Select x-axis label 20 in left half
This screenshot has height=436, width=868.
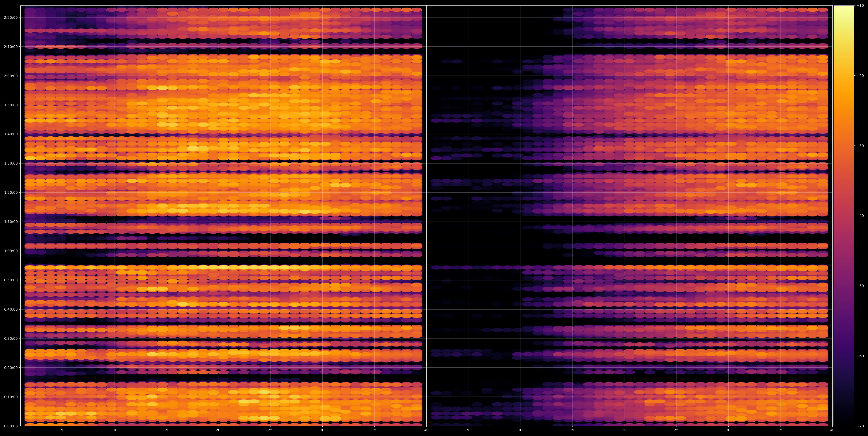click(218, 430)
